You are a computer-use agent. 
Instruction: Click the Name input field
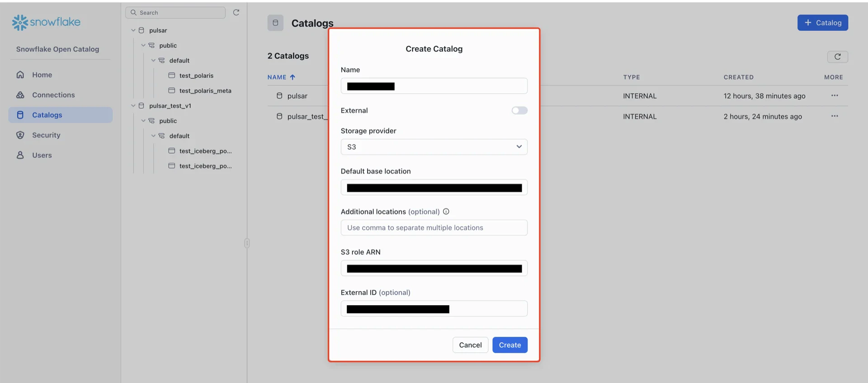pos(434,86)
